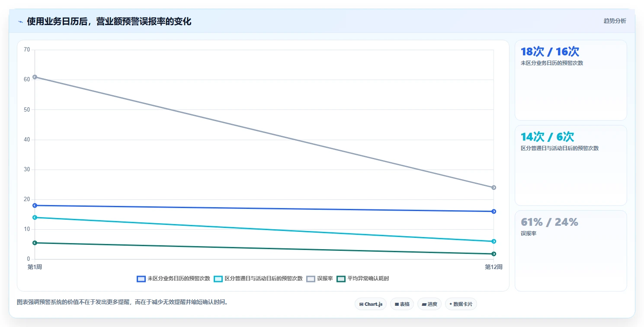The width and height of the screenshot is (644, 327).
Task: Click the 第12周 axis label
Action: [493, 267]
